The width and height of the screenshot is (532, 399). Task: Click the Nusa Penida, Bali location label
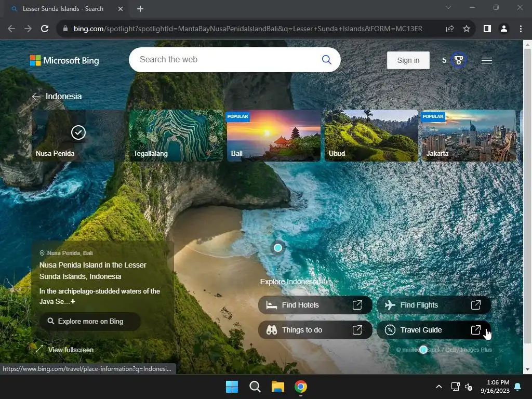click(66, 253)
